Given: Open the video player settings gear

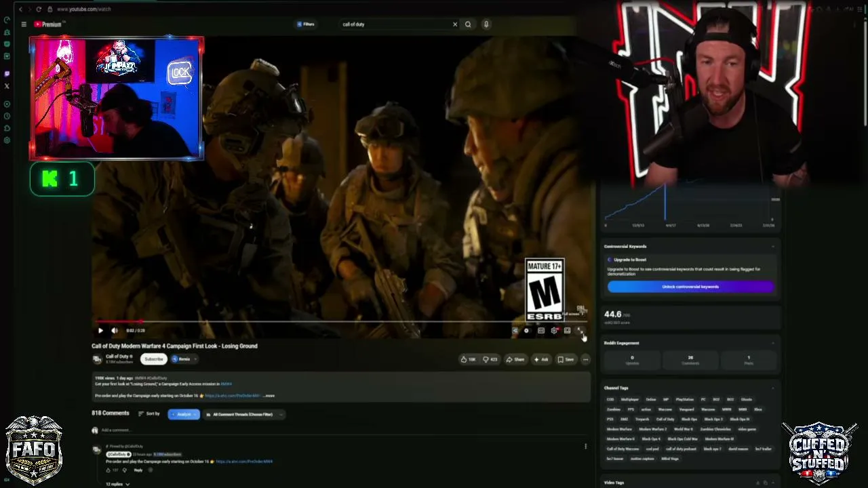Looking at the screenshot, I should 554,331.
